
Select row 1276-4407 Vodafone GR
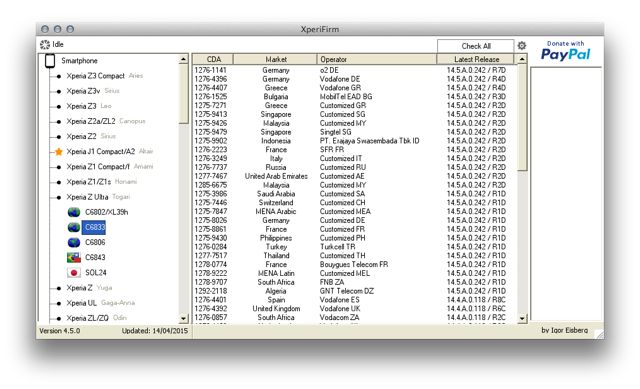tap(354, 88)
